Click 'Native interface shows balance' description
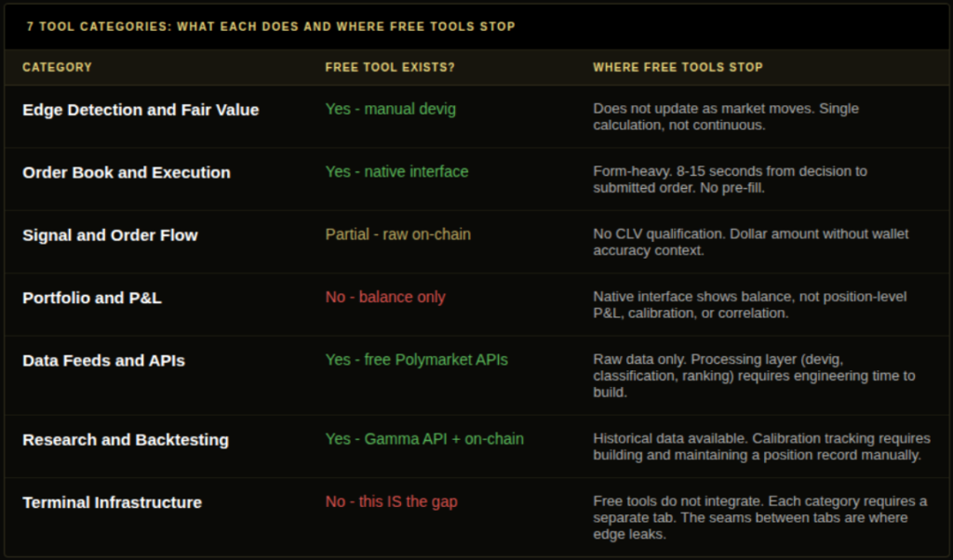 [750, 304]
